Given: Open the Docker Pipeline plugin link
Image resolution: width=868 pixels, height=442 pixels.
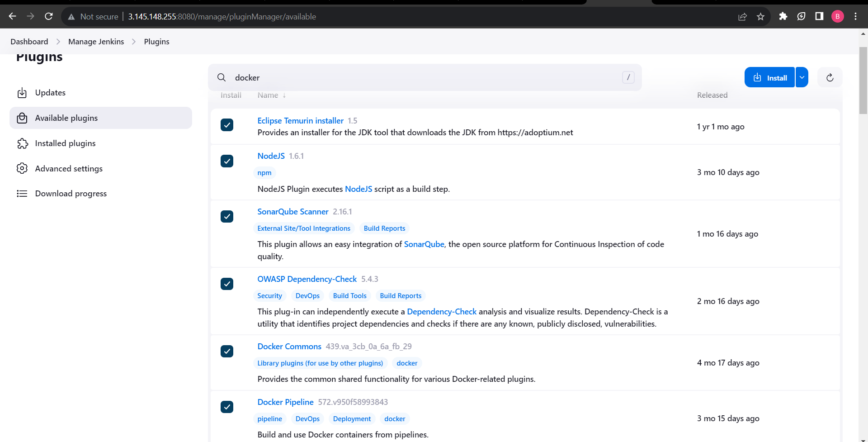Looking at the screenshot, I should [x=285, y=402].
